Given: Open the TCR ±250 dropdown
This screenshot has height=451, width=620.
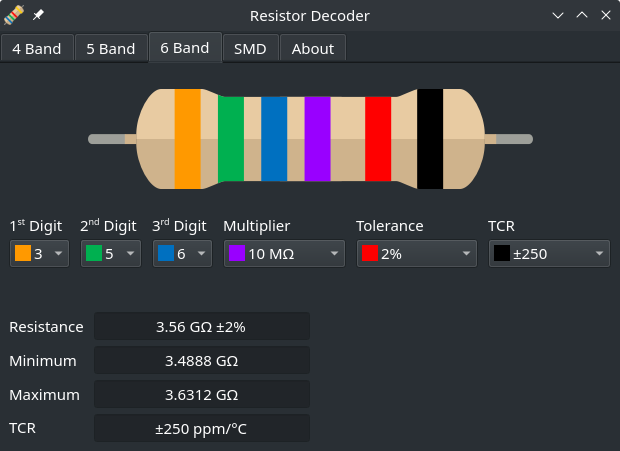Looking at the screenshot, I should tap(548, 254).
